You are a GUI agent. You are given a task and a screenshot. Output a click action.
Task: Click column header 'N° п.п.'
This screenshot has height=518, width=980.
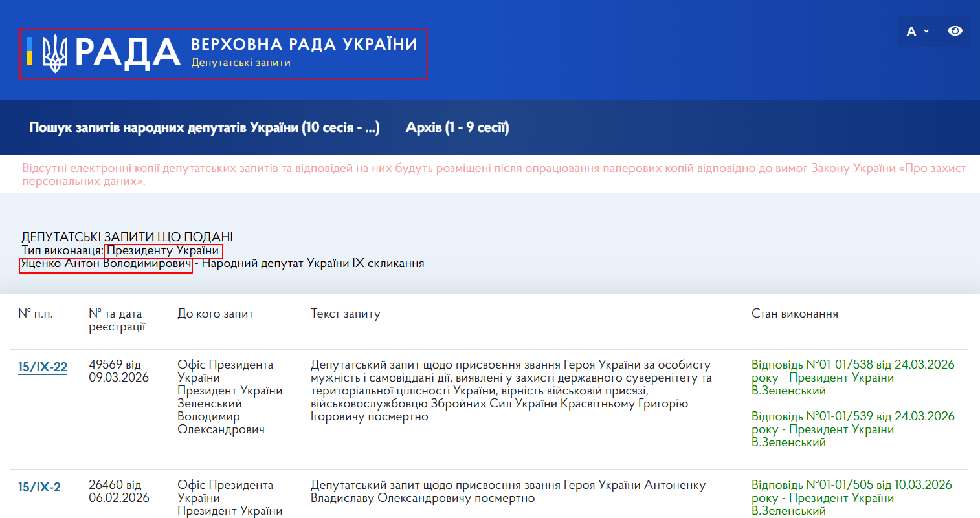click(36, 314)
